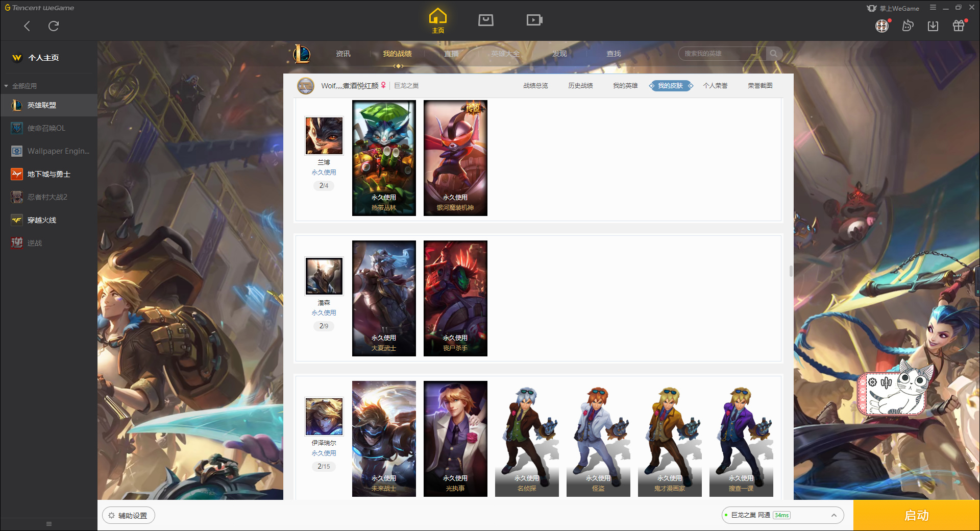Click the 2/15 skin count badge

point(324,466)
